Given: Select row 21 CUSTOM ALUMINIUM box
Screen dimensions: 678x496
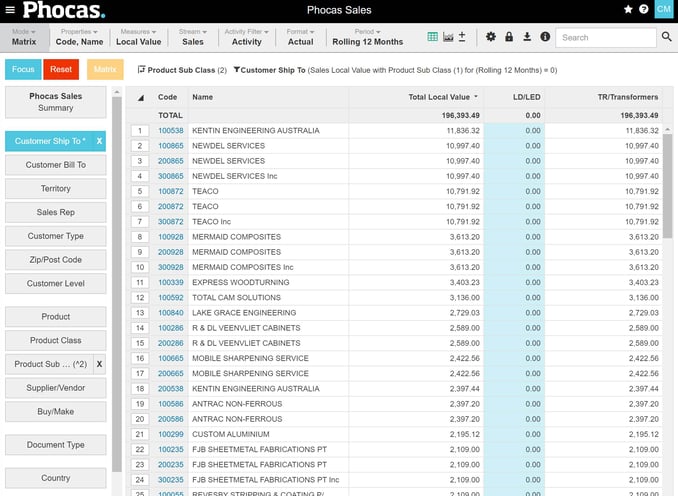Looking at the screenshot, I should (x=140, y=434).
